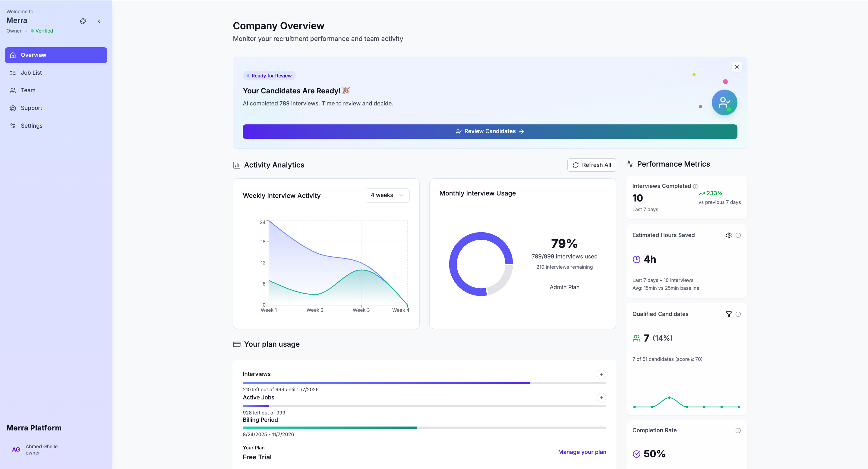Image resolution: width=868 pixels, height=469 pixels.
Task: Click info icon on Qualified Candidates card
Action: coord(738,314)
